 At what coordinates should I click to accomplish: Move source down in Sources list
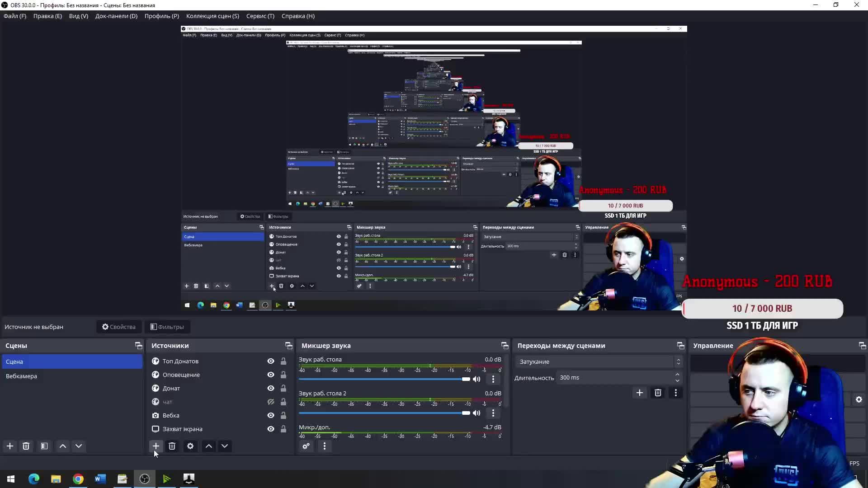point(225,446)
